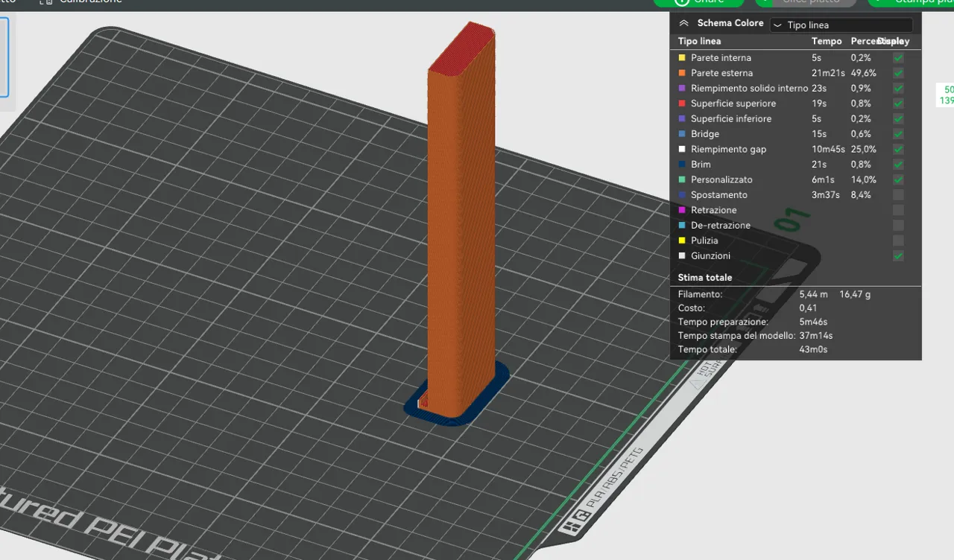
Task: Click the magenta Retrazione swatch
Action: pos(682,210)
